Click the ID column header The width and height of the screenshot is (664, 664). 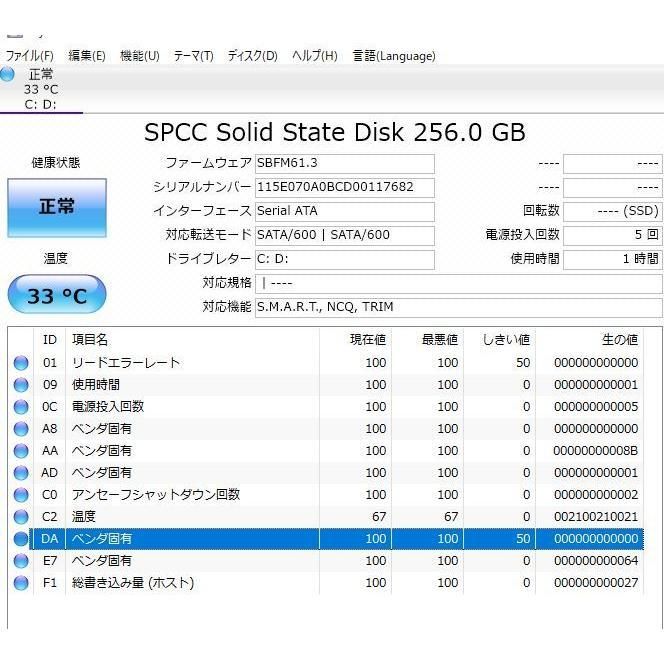click(50, 340)
